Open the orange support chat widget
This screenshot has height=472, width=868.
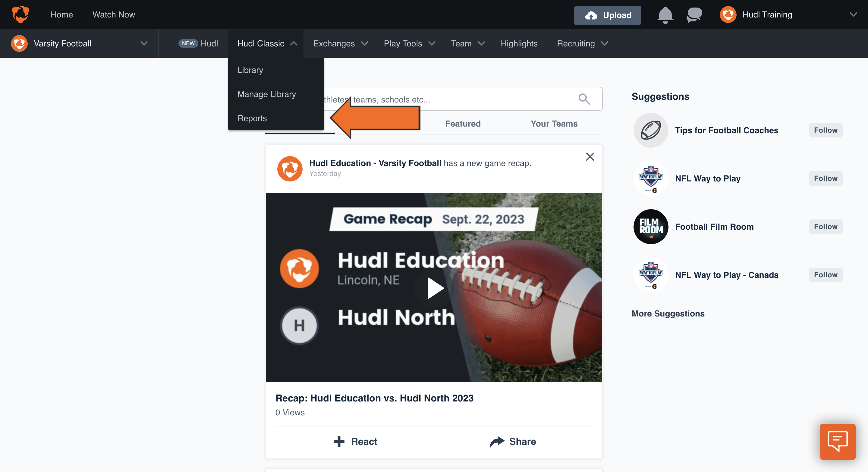pos(838,442)
